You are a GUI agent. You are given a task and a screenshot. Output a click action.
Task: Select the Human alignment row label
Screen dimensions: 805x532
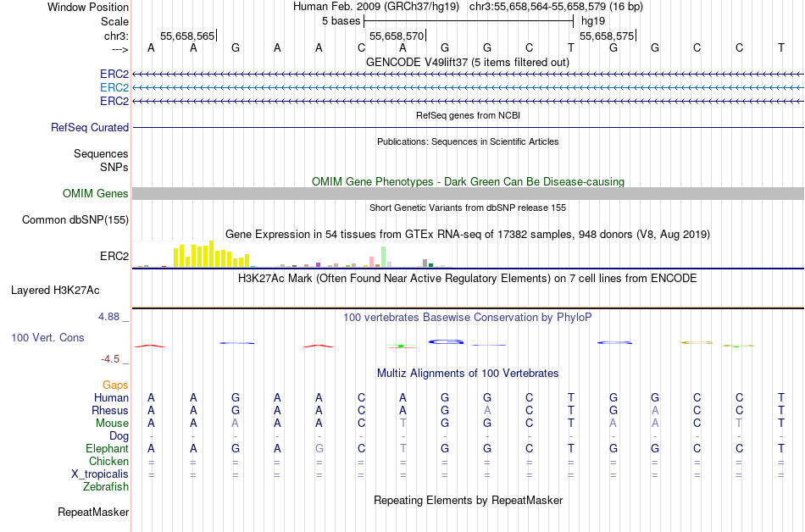(x=111, y=397)
